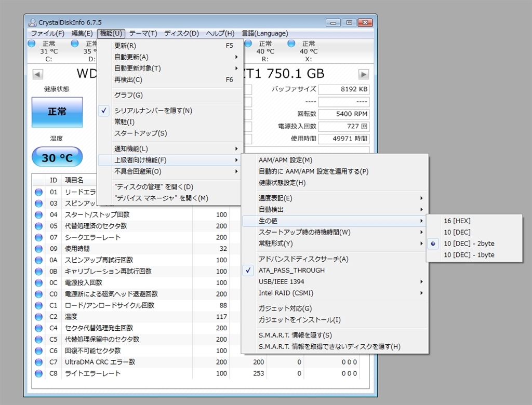
Task: Expand 自動更新(A) submenu
Action: coord(170,57)
